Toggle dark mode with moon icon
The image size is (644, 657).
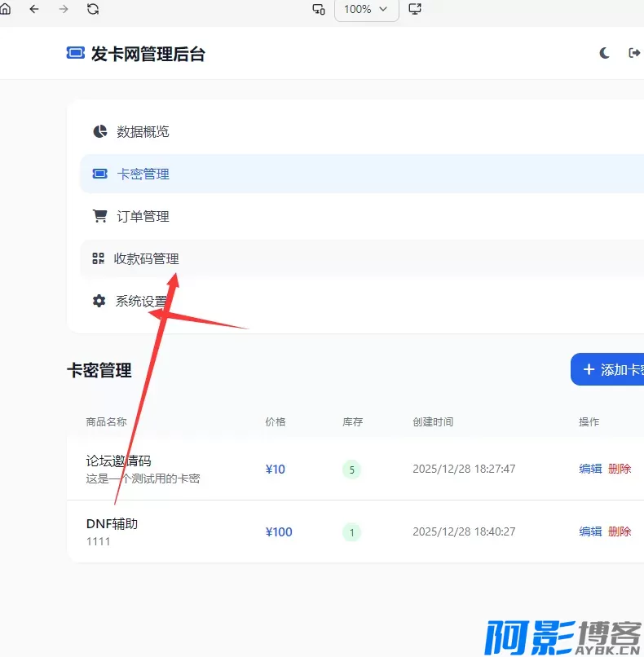point(605,53)
